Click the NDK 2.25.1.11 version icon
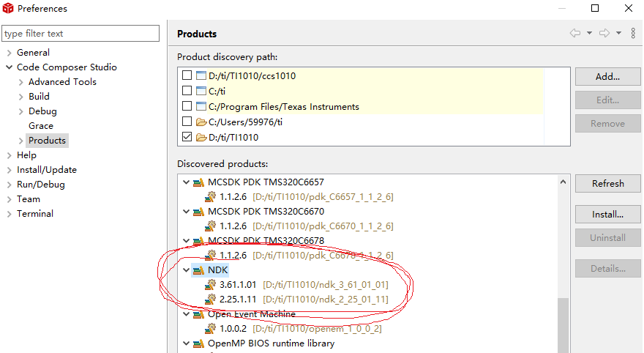The width and height of the screenshot is (644, 353). 210,299
